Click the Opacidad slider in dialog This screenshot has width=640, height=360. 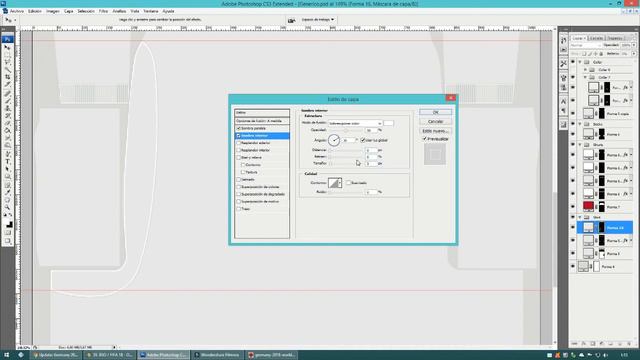click(x=346, y=131)
